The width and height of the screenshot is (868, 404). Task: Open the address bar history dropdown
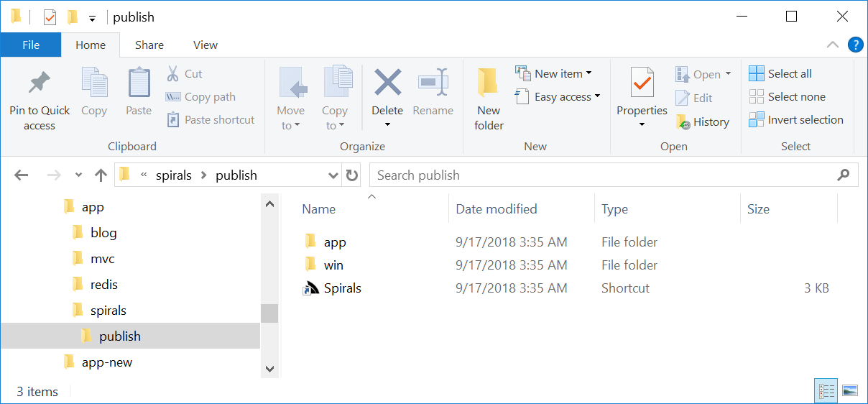[x=333, y=175]
